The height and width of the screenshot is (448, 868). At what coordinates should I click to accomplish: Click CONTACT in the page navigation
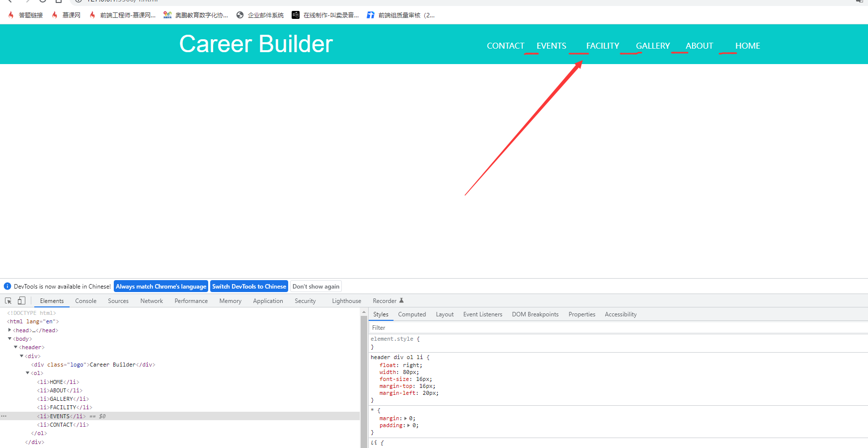[x=506, y=46]
